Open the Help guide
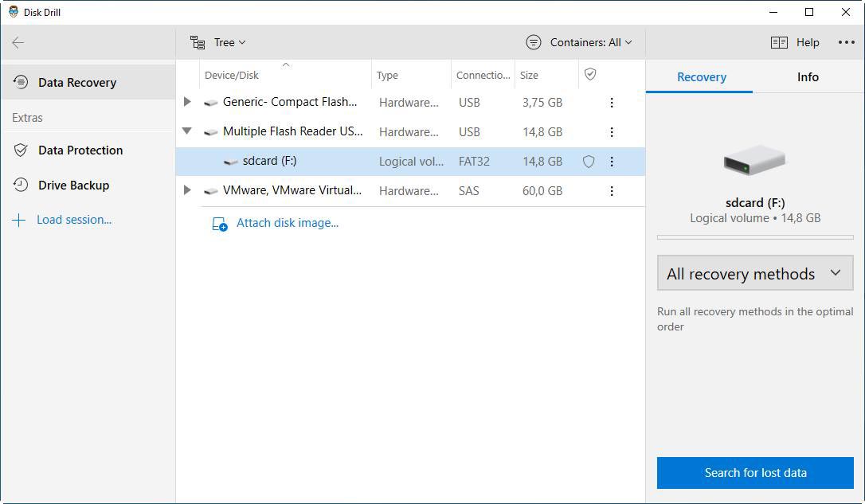The height and width of the screenshot is (504, 865). pyautogui.click(x=795, y=42)
